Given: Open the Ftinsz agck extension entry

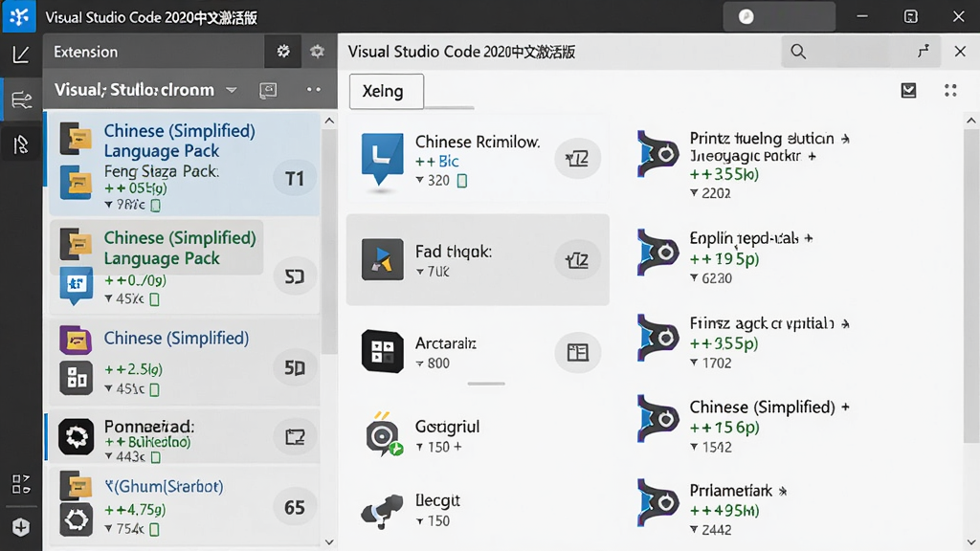Looking at the screenshot, I should (x=744, y=342).
